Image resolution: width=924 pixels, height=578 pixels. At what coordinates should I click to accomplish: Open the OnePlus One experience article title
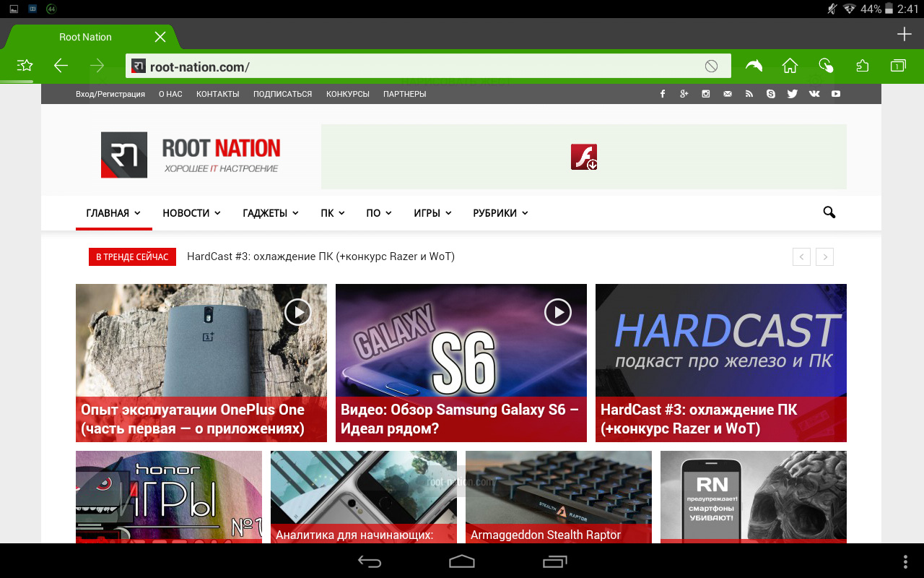[x=193, y=419]
